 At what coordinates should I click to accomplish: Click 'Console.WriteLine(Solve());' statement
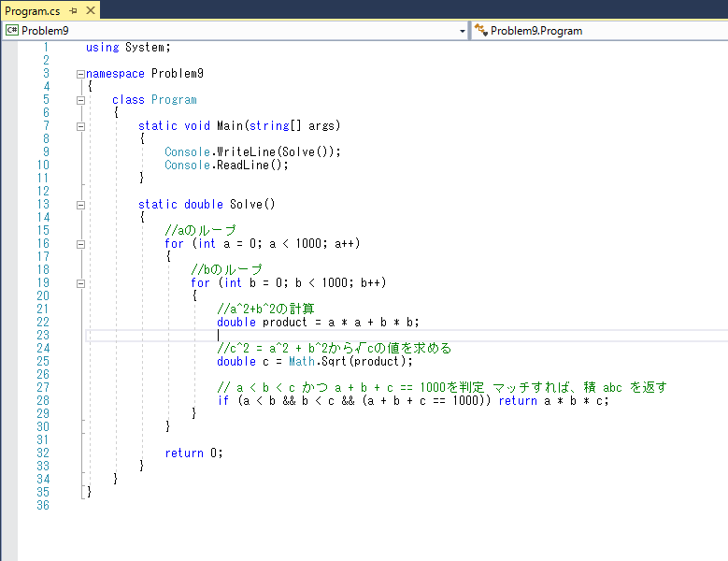[x=252, y=151]
